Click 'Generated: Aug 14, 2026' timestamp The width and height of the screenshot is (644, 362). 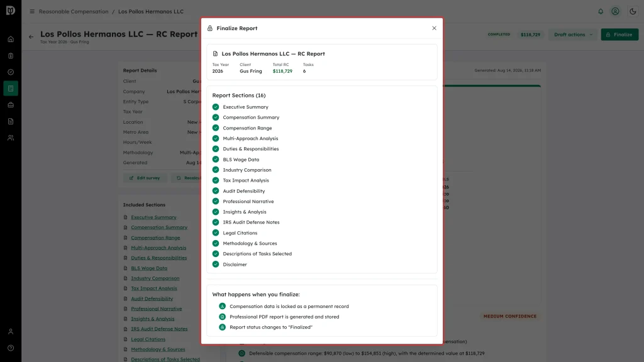tap(508, 70)
